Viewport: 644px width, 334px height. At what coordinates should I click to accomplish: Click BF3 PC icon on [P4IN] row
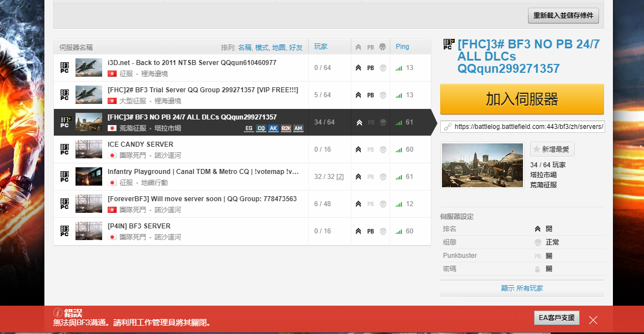pyautogui.click(x=64, y=231)
